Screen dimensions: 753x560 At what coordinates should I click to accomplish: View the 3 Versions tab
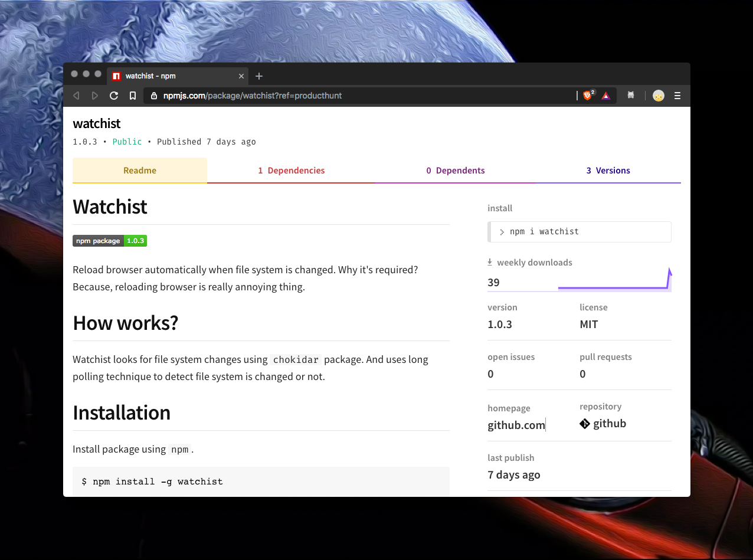pyautogui.click(x=608, y=171)
